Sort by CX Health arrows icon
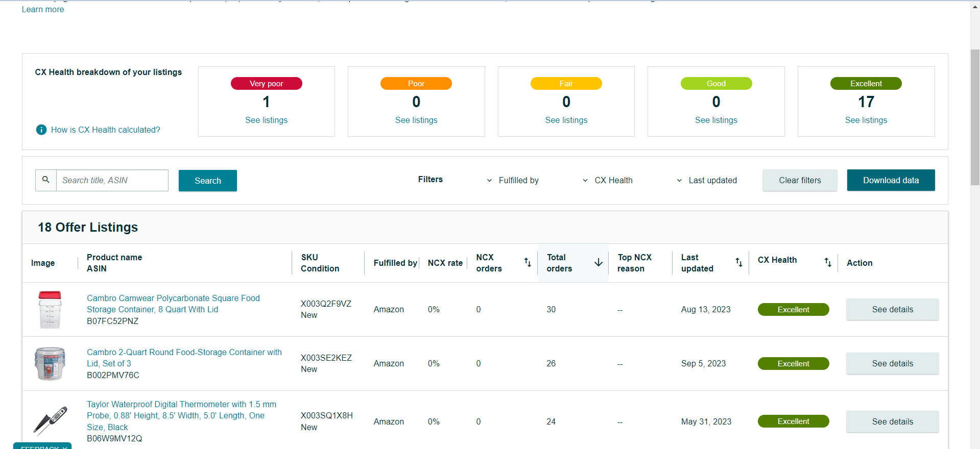The image size is (980, 449). pyautogui.click(x=828, y=262)
